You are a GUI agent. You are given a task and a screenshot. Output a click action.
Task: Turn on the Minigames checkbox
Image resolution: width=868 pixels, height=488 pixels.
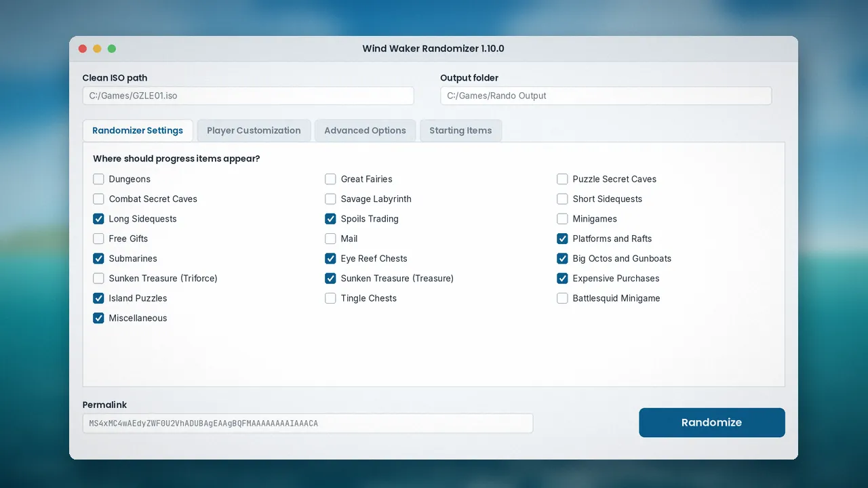click(562, 219)
